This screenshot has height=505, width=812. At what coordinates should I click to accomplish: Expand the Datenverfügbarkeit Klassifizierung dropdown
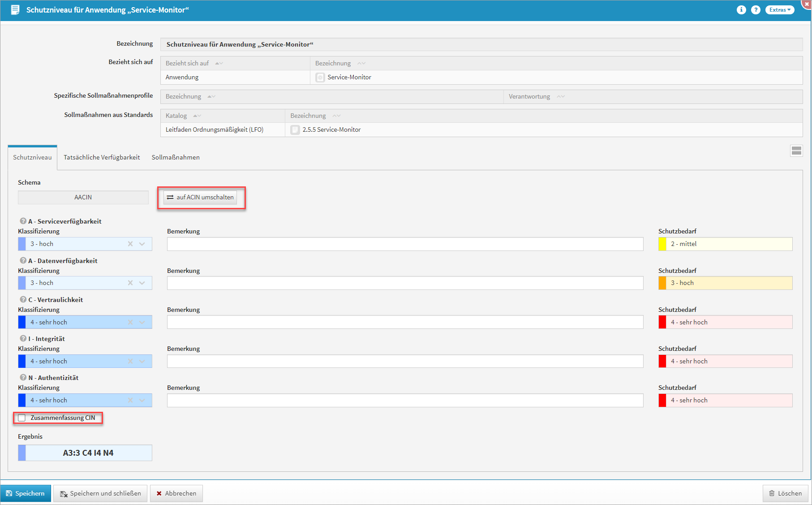142,283
